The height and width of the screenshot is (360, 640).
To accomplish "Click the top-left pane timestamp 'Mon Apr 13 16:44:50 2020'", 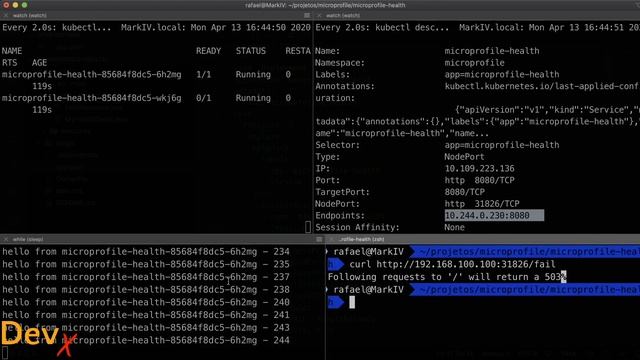I will [x=251, y=28].
